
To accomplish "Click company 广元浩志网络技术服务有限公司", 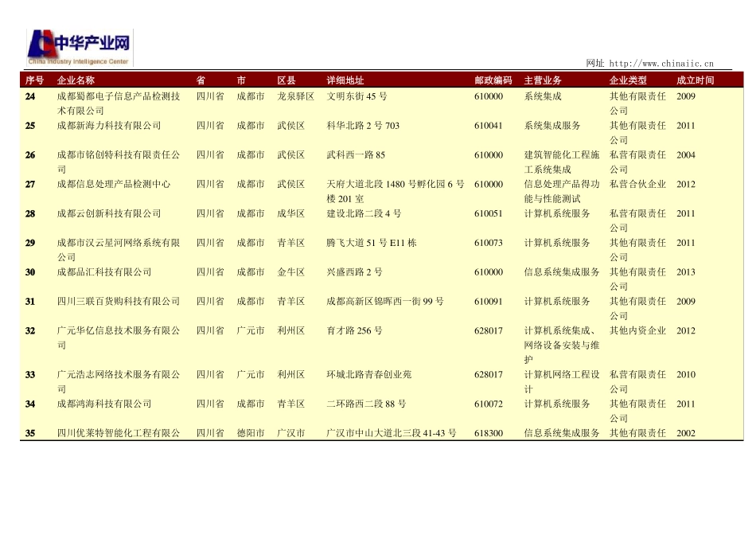I will point(119,381).
